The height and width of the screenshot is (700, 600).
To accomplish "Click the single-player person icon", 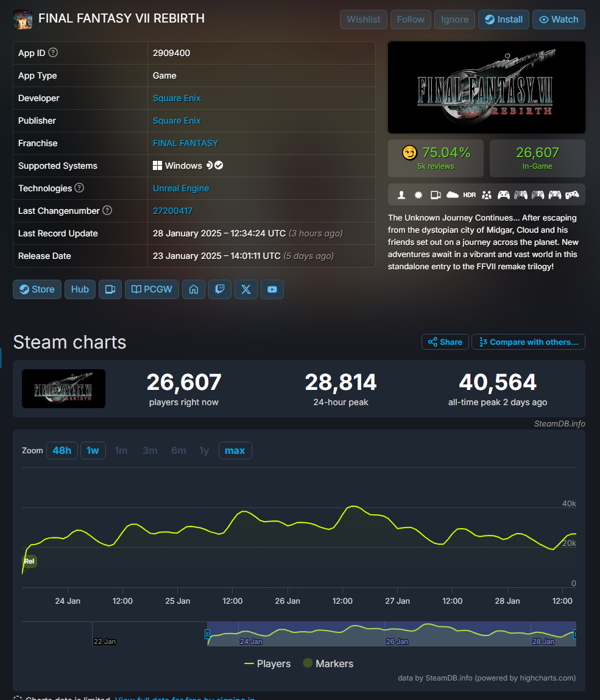I will (x=401, y=194).
